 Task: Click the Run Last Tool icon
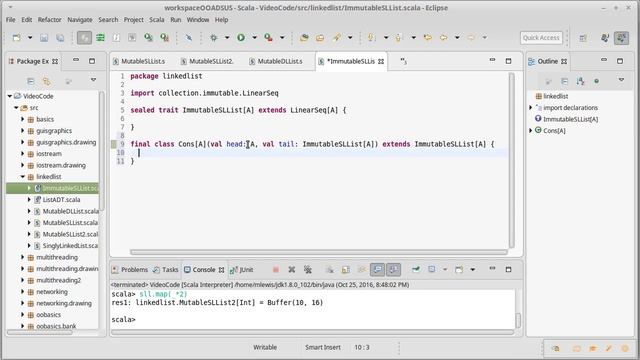click(x=268, y=38)
